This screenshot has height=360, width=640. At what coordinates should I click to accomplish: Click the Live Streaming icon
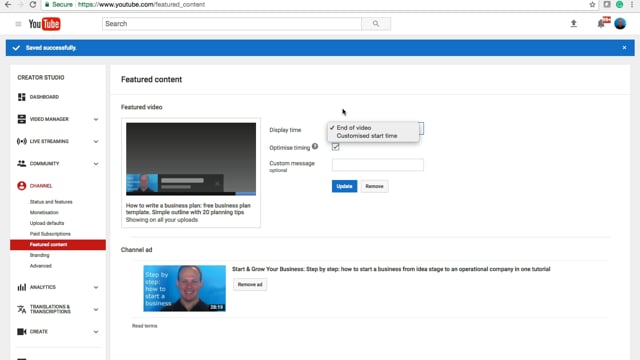click(22, 141)
